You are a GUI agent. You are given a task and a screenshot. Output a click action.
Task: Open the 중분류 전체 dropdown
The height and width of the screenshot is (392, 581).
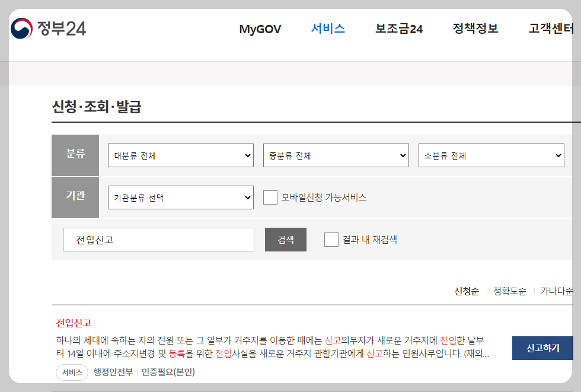tap(336, 155)
